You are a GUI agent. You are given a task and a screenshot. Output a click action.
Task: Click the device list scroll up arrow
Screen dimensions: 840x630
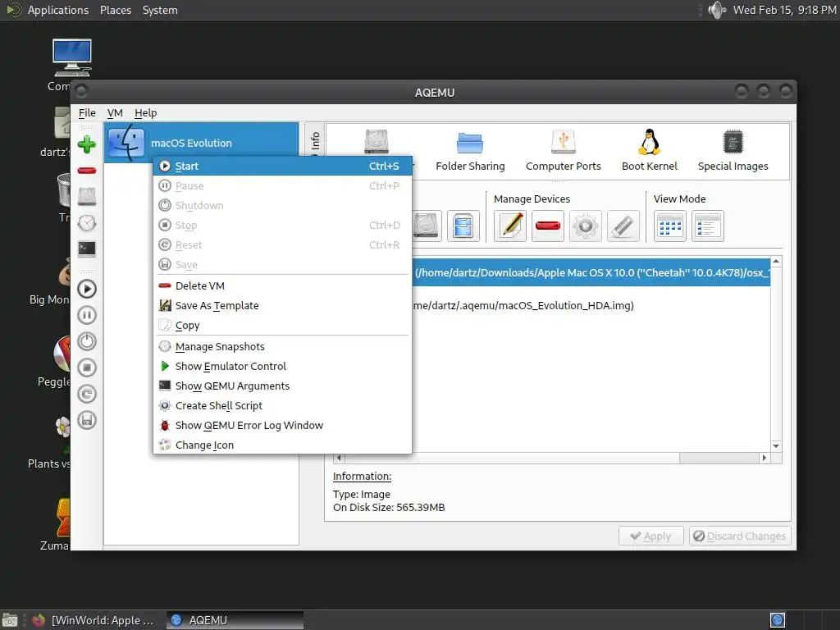pos(776,262)
